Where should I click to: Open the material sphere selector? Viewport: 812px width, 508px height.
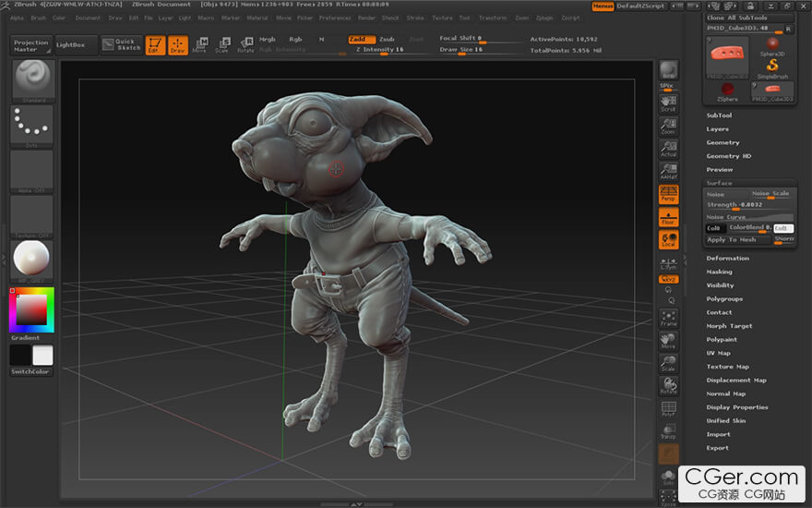31,261
